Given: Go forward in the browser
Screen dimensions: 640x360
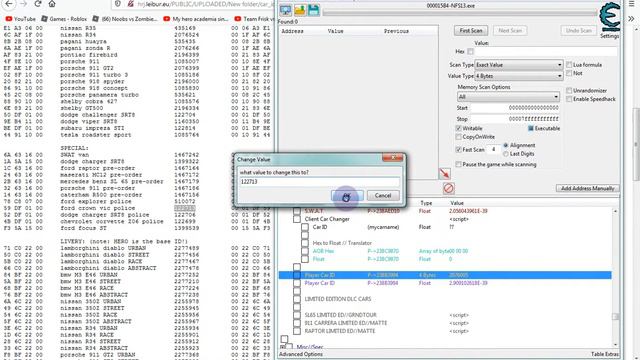Looking at the screenshot, I should pyautogui.click(x=23, y=4).
